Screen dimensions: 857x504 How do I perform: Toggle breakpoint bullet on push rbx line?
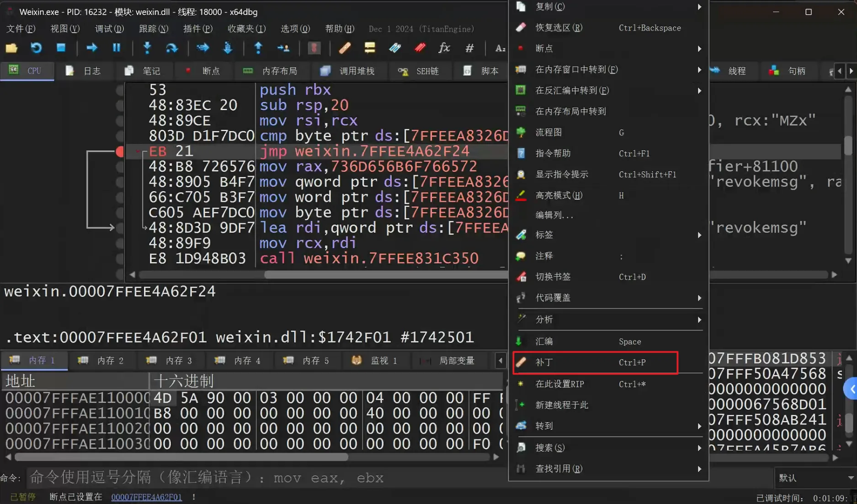(x=120, y=90)
